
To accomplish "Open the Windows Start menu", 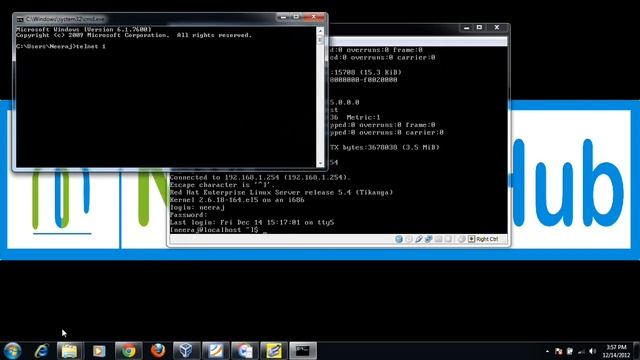I will coord(12,351).
